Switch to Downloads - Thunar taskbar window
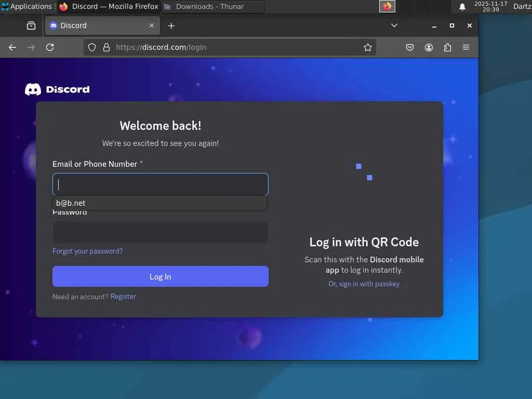The image size is (532, 399). (212, 6)
